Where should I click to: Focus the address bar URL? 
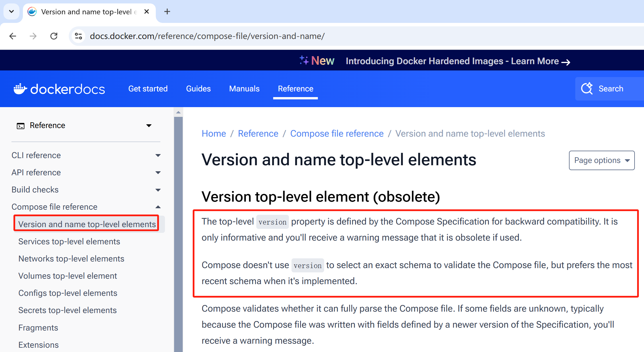click(x=207, y=36)
